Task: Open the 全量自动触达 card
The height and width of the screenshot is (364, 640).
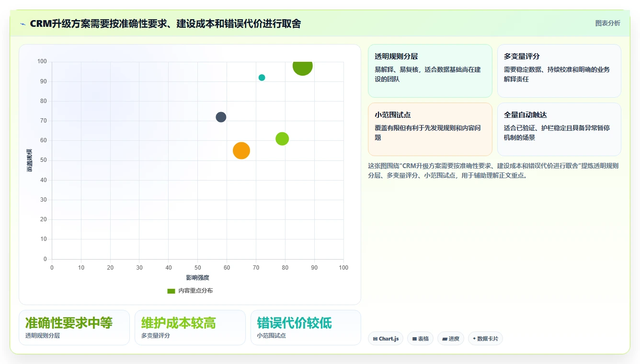Action: (x=559, y=129)
